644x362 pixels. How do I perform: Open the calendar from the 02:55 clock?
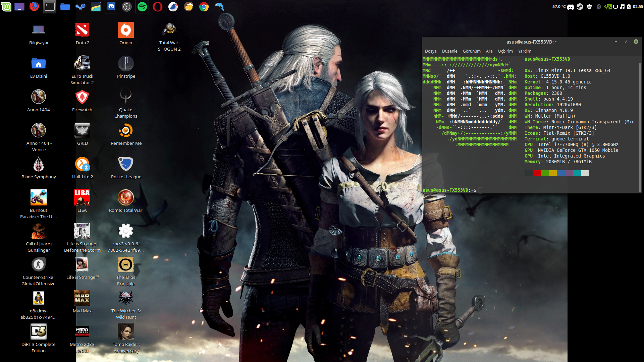638,7
